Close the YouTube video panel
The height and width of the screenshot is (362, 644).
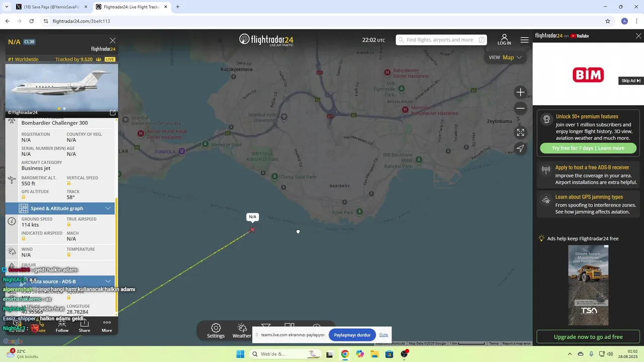coord(638,36)
